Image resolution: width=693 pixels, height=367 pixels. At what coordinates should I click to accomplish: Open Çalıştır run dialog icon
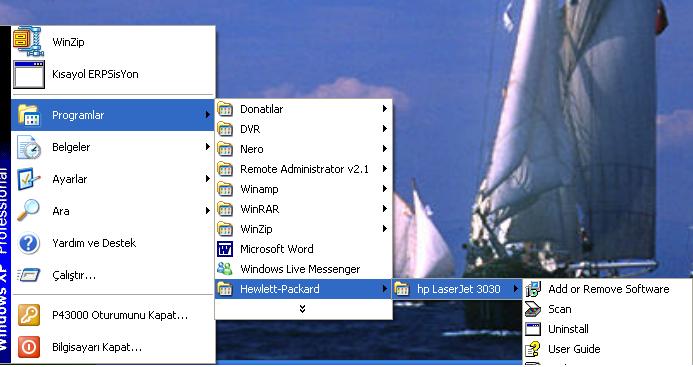29,275
